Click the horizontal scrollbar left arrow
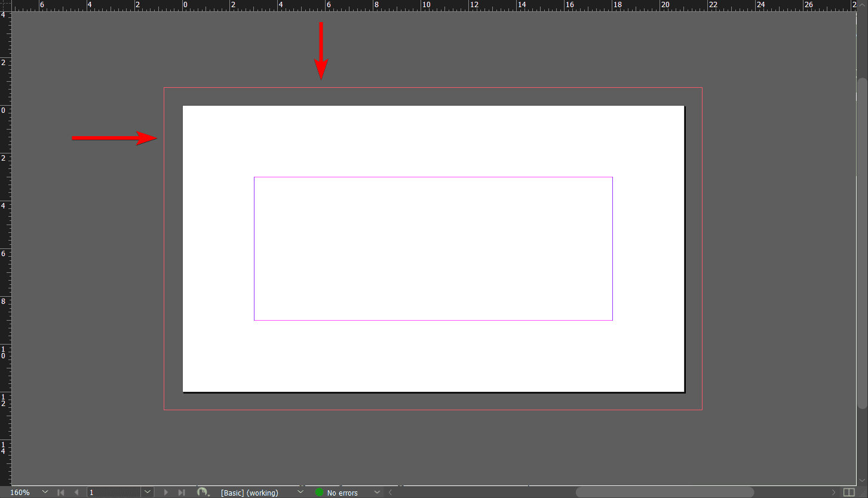 point(390,493)
